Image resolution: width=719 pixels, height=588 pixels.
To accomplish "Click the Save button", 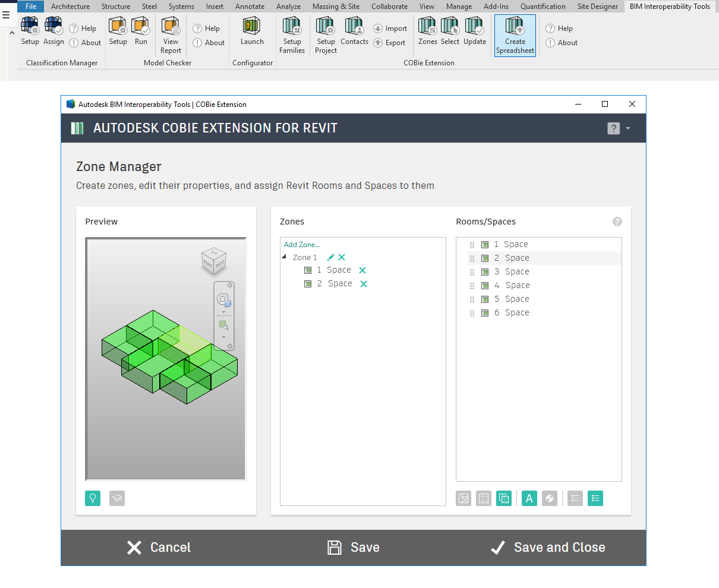I will point(354,548).
